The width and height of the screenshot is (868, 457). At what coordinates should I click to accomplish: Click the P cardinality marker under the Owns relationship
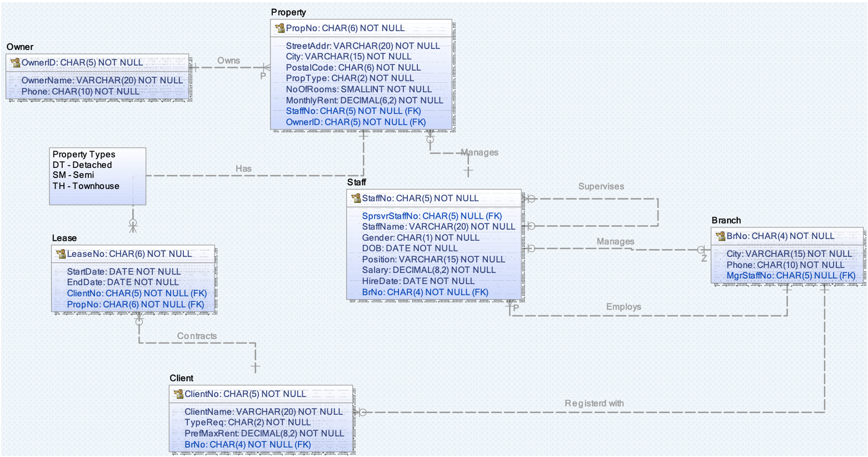coord(264,76)
